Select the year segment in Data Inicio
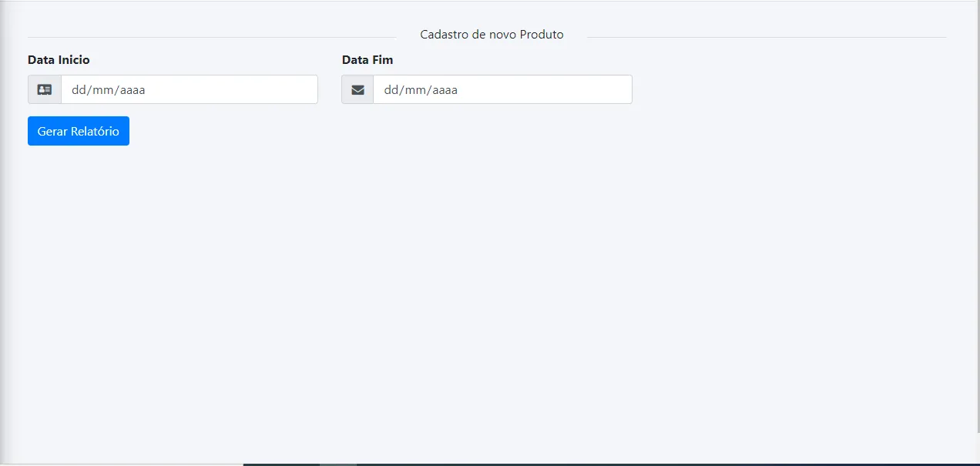 point(133,90)
